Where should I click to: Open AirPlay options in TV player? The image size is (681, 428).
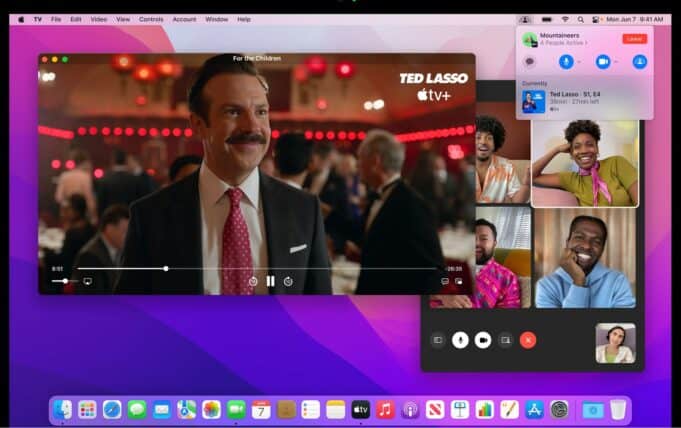coord(87,282)
